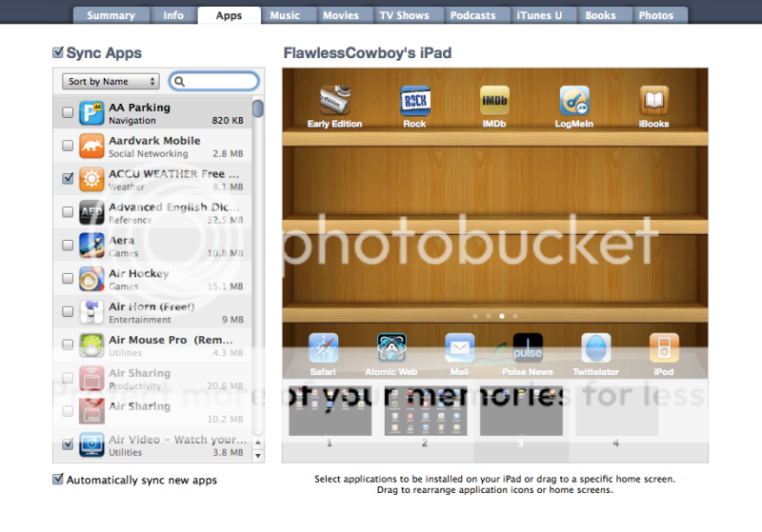Click the app list search field
The image size is (762, 532).
tap(213, 81)
